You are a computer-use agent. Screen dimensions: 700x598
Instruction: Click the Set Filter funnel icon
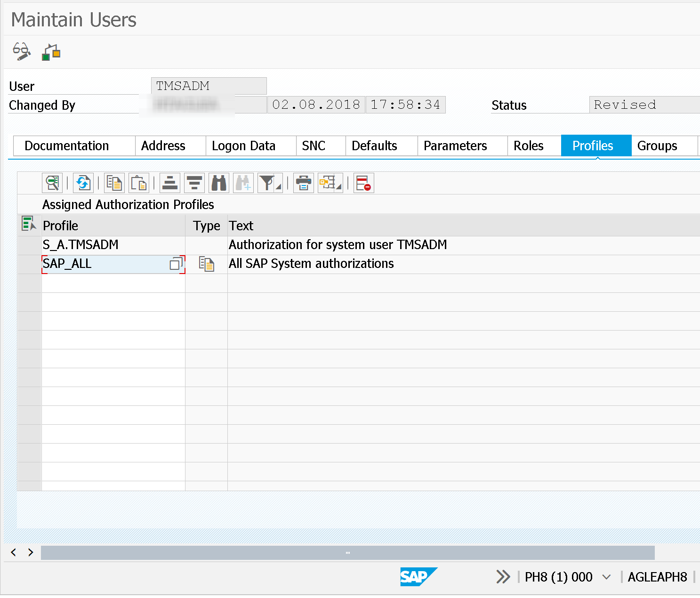point(267,183)
